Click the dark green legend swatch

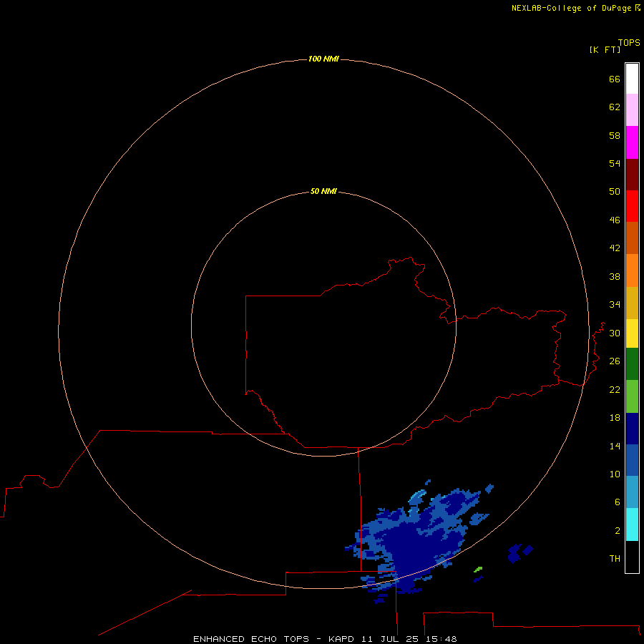(x=632, y=364)
